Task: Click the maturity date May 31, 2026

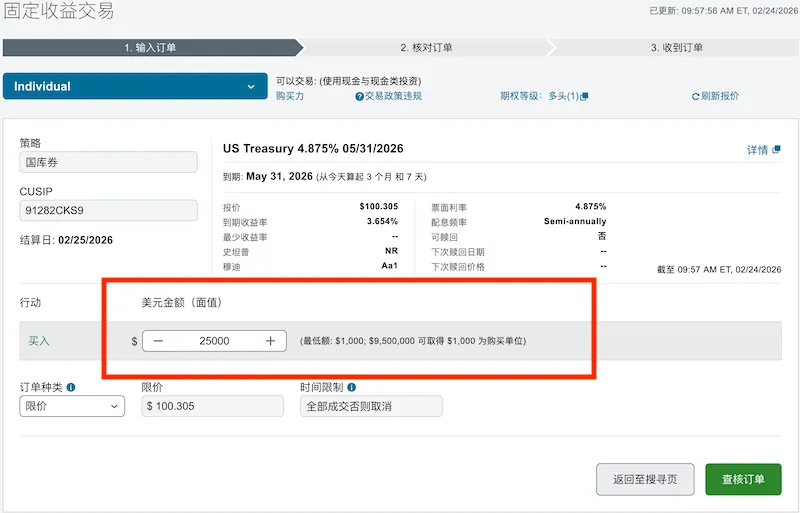Action: pos(280,177)
